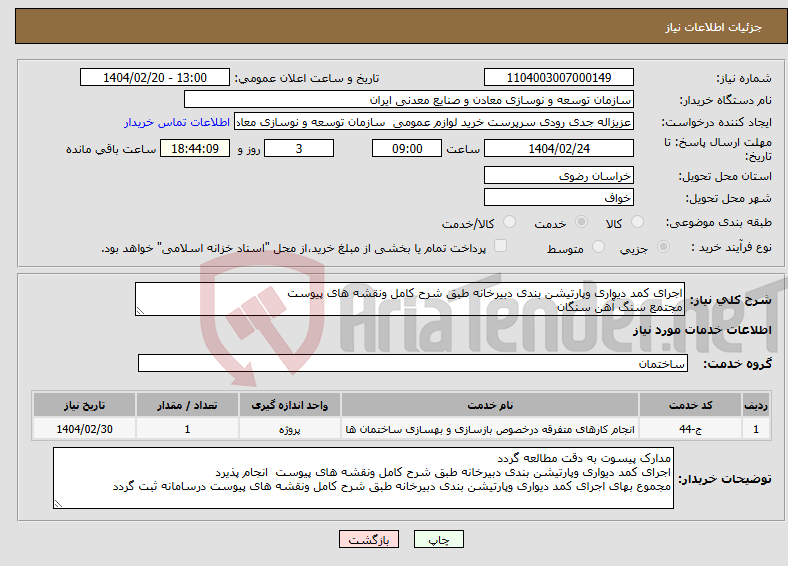Click the announcement date field 1404/02/20 - 13:00
This screenshot has height=566, width=788.
(x=155, y=77)
